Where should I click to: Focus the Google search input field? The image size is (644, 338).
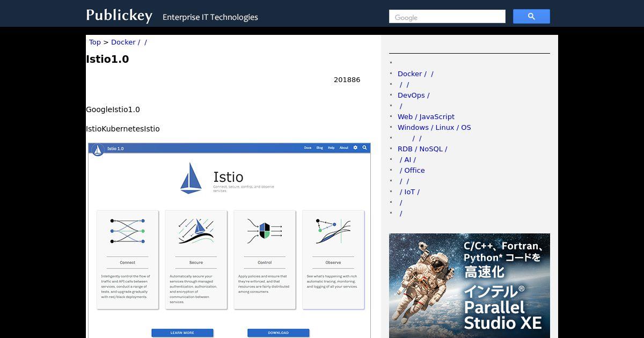pos(447,17)
